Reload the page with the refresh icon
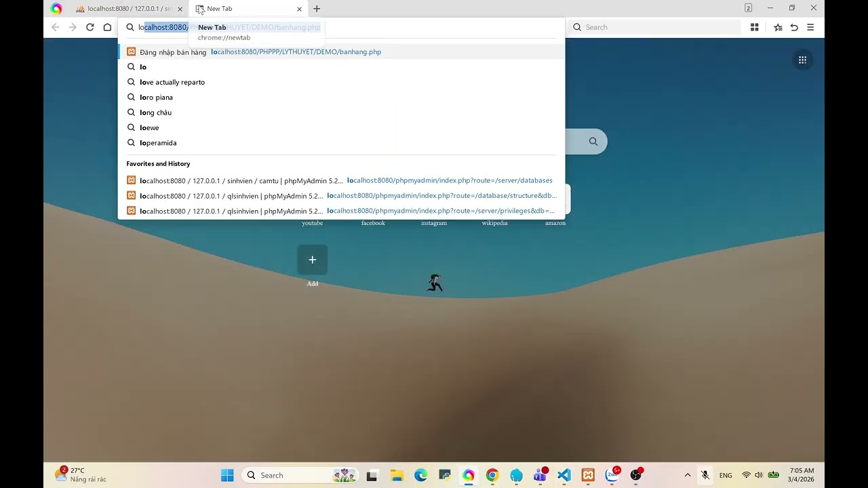Image resolution: width=868 pixels, height=488 pixels. [90, 27]
